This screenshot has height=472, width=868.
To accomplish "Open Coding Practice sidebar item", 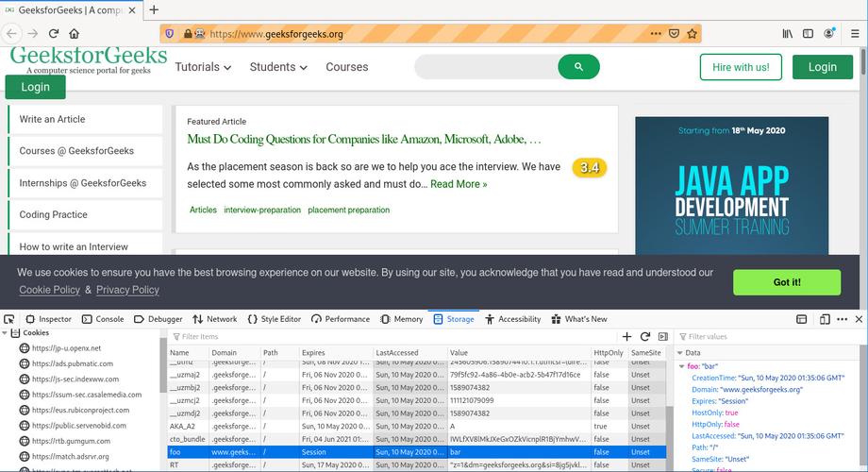I will pyautogui.click(x=86, y=214).
